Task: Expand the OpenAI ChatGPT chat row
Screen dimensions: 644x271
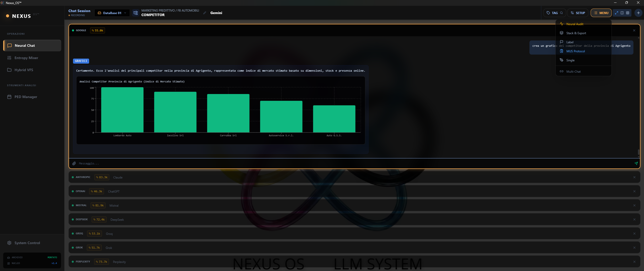Action: [x=354, y=191]
